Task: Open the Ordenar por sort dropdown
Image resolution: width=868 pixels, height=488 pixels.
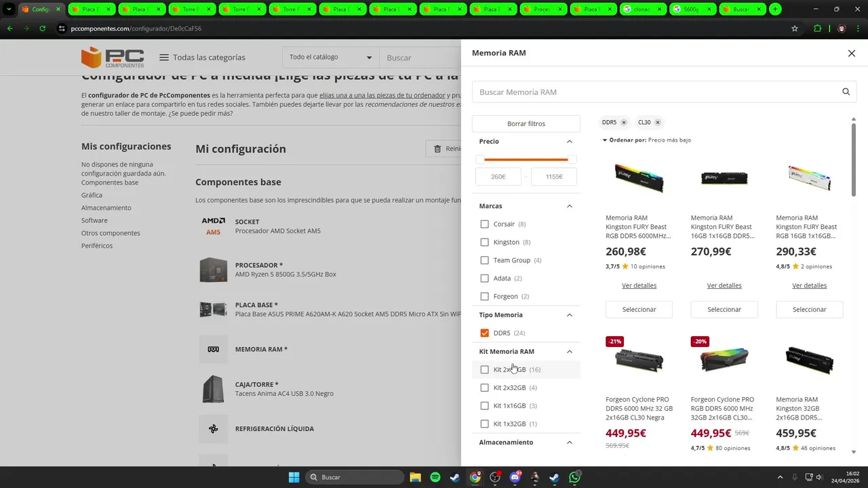Action: [x=647, y=140]
